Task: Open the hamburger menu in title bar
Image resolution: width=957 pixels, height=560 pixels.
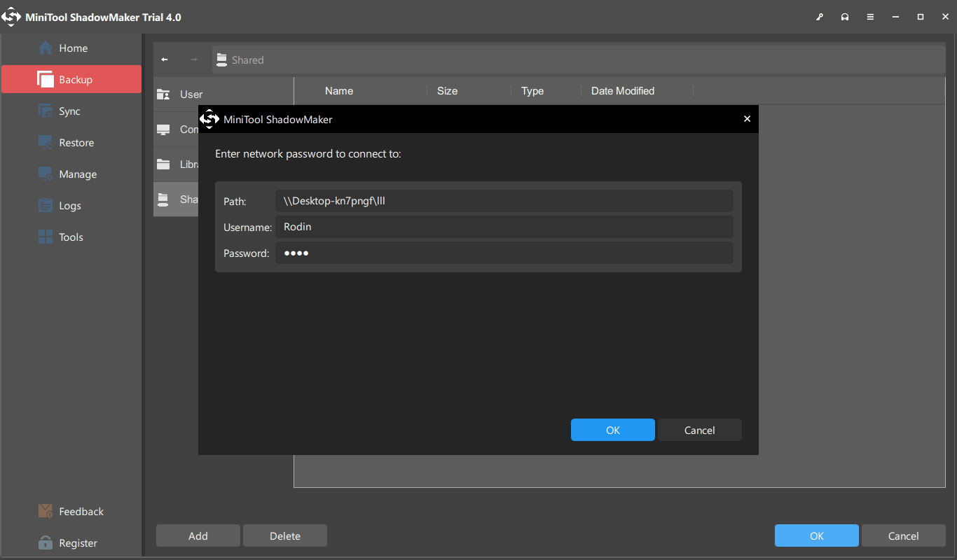Action: click(870, 16)
